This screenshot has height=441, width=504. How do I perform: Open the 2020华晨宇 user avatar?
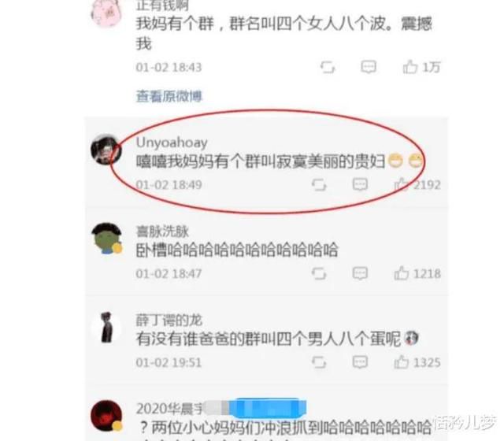pyautogui.click(x=106, y=416)
